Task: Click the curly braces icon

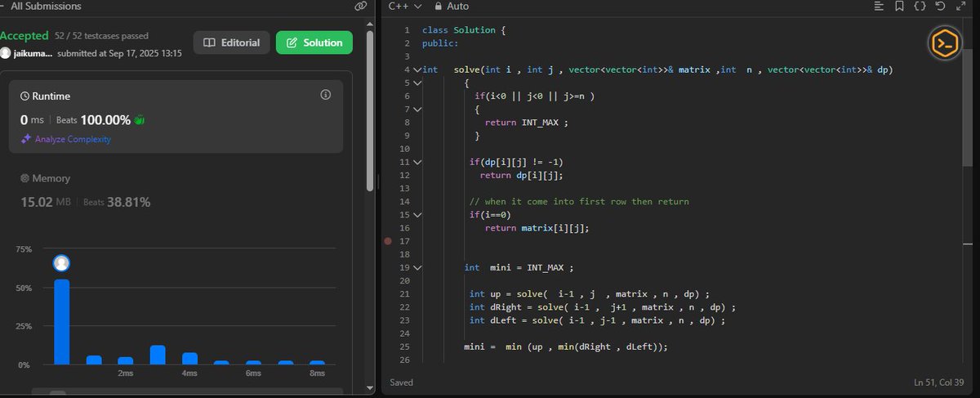Action: pos(920,6)
